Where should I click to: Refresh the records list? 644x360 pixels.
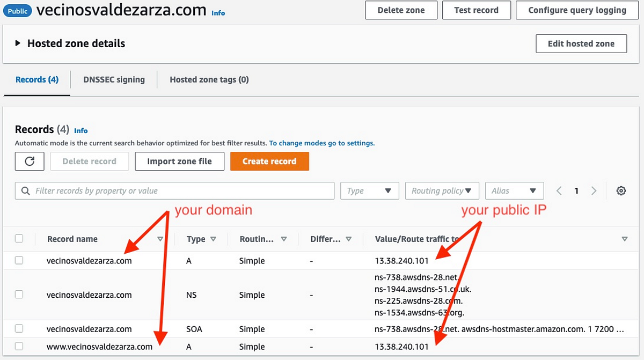(30, 161)
